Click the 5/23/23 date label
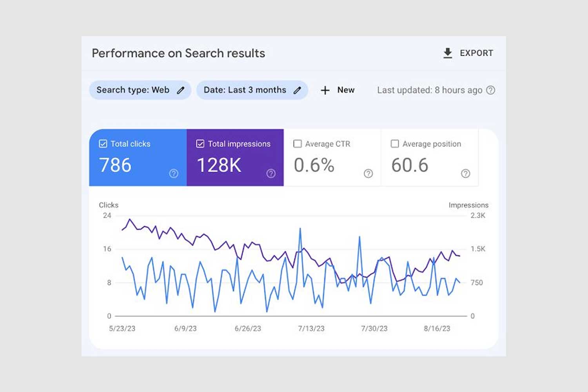588x392 pixels. (x=122, y=328)
